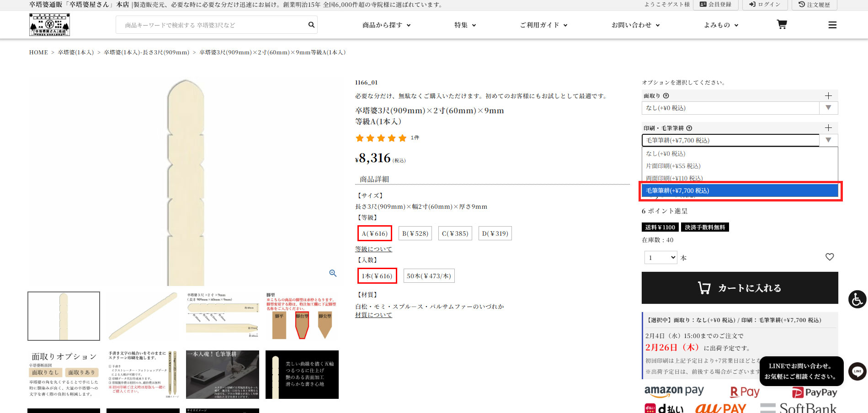Open the accessibility wheelchair icon
The height and width of the screenshot is (413, 868).
point(857,299)
